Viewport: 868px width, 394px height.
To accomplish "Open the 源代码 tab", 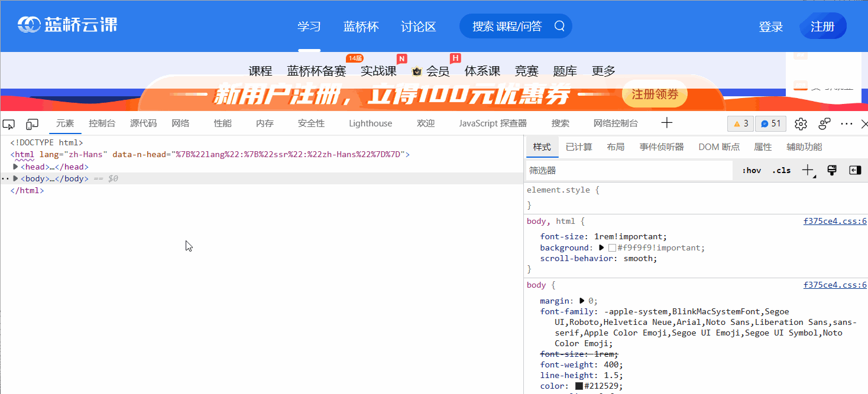I will click(x=144, y=123).
